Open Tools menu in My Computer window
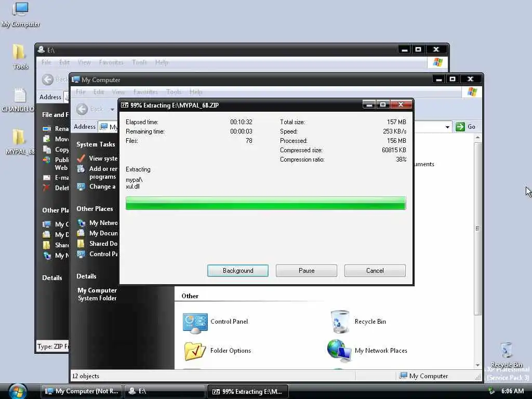This screenshot has height=399, width=532. [x=174, y=91]
